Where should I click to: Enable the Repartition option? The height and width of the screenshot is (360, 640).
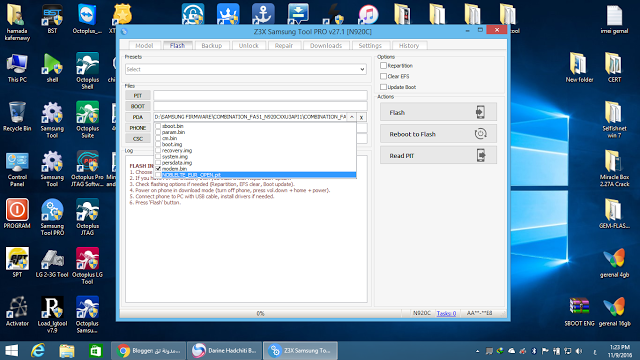[383, 65]
